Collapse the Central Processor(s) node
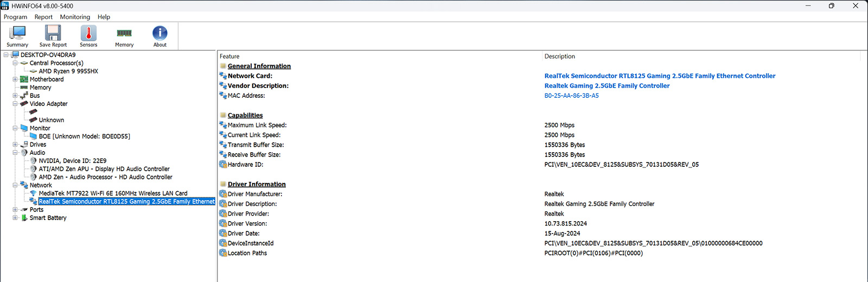Screen dimensions: 868x282 click(15, 63)
